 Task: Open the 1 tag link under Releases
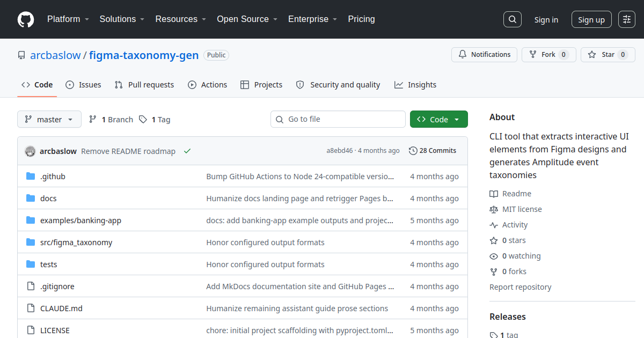coord(504,335)
